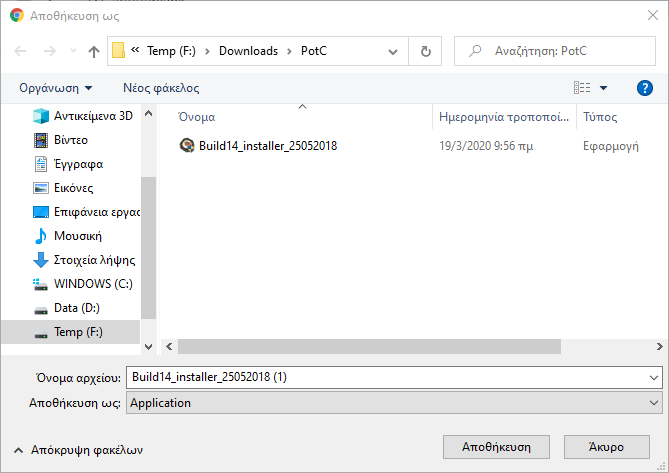Change view with the view layout icon
The image size is (669, 473).
coord(582,88)
